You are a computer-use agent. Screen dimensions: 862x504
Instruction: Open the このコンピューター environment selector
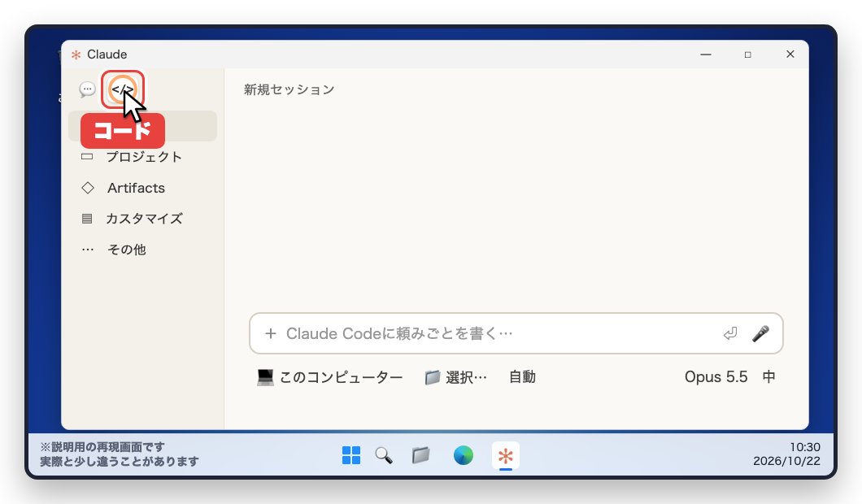click(329, 377)
